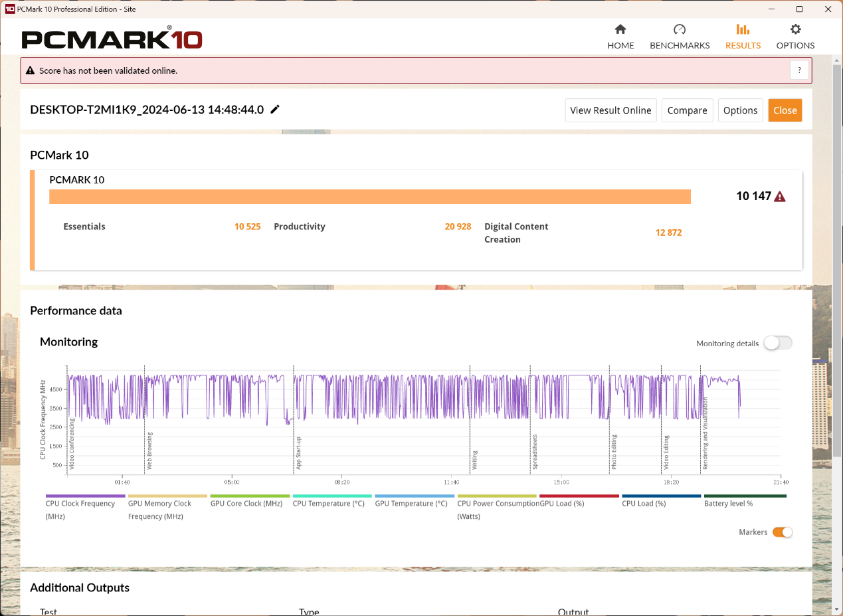843x616 pixels.
Task: Click the CPU Clock Frequency MHz axis label
Action: [43, 419]
